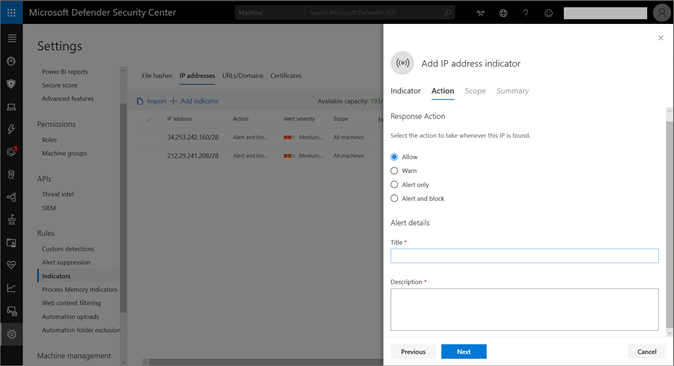
Task: Open Custom detections under Rules
Action: [x=68, y=249]
